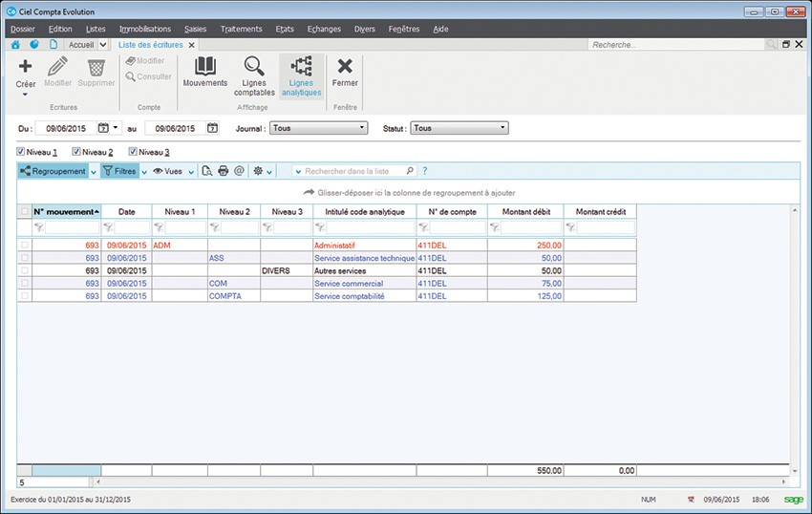
Task: Open the Journal dropdown
Action: 317,128
